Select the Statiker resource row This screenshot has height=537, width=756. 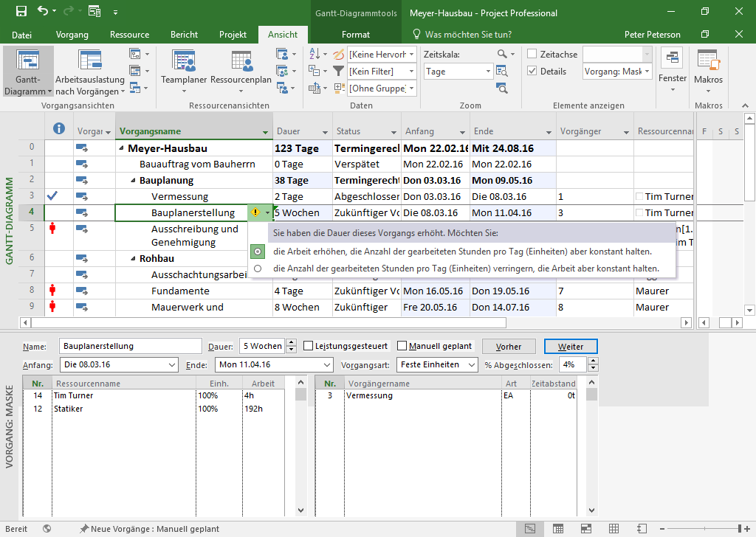[154, 409]
